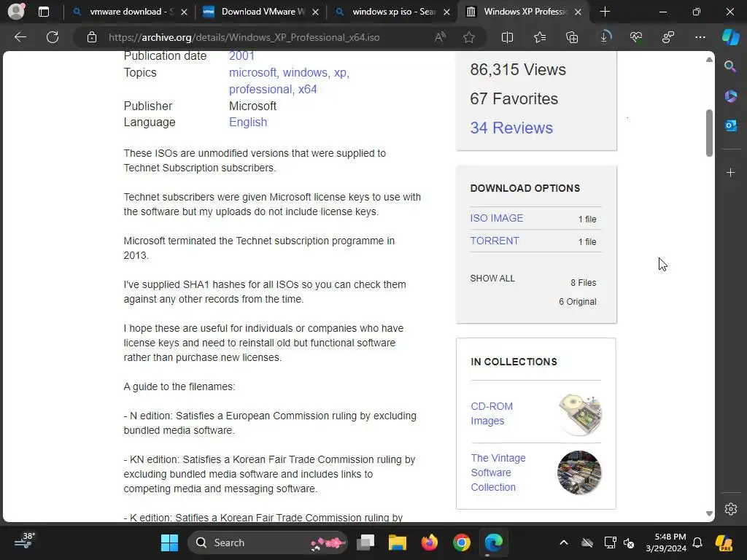Launch Firefox from the taskbar
The width and height of the screenshot is (747, 560).
click(x=429, y=542)
